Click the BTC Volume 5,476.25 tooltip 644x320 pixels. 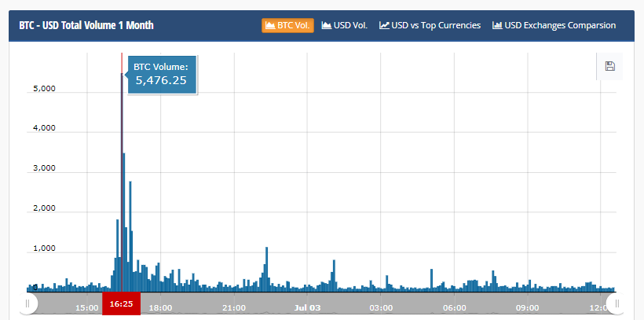tap(163, 75)
